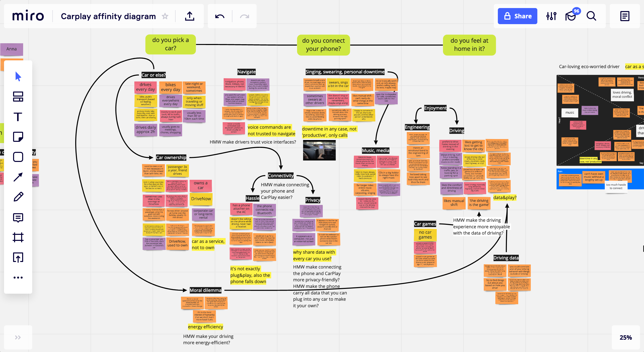Click 'why share data with every car' text
The height and width of the screenshot is (352, 644).
(x=314, y=255)
